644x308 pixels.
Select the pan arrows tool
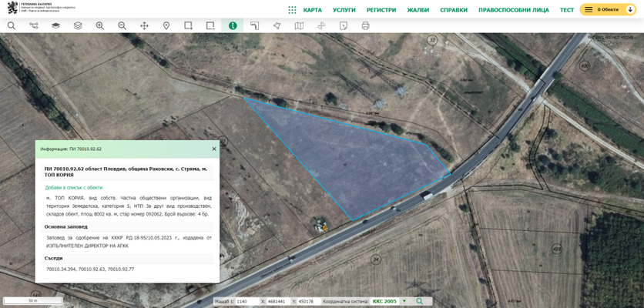[144, 25]
